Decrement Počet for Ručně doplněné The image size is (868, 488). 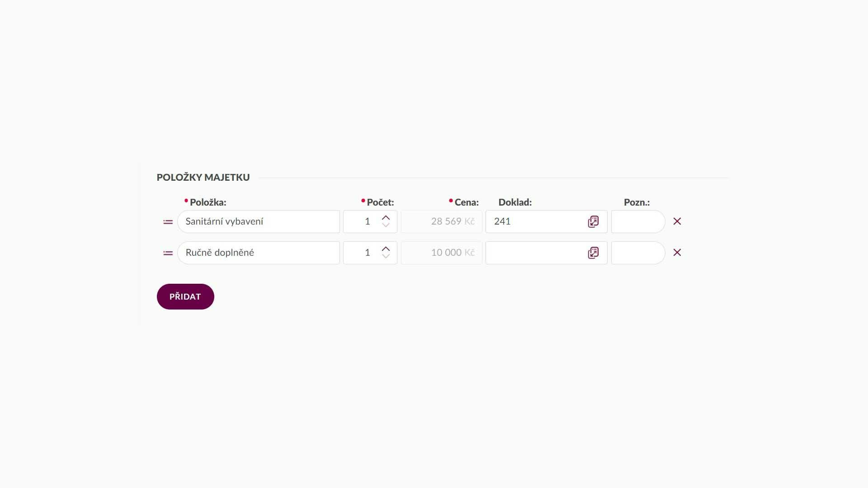coord(386,256)
